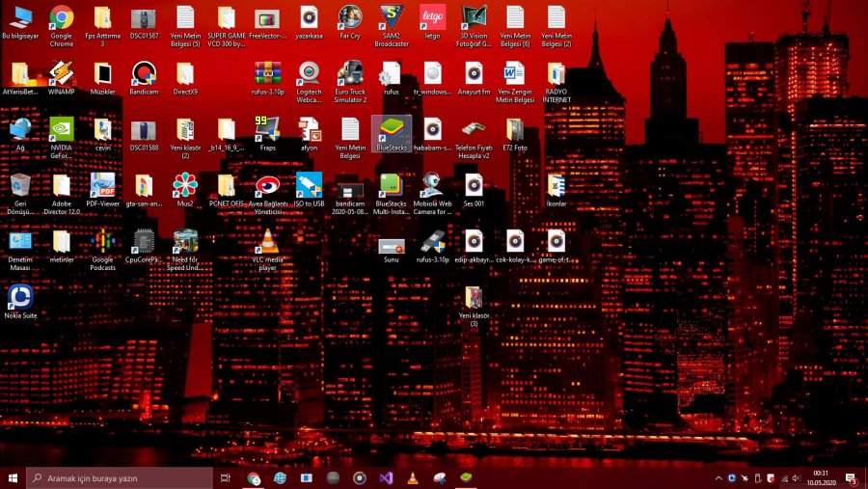Select the E72 Foto folder

[x=515, y=134]
